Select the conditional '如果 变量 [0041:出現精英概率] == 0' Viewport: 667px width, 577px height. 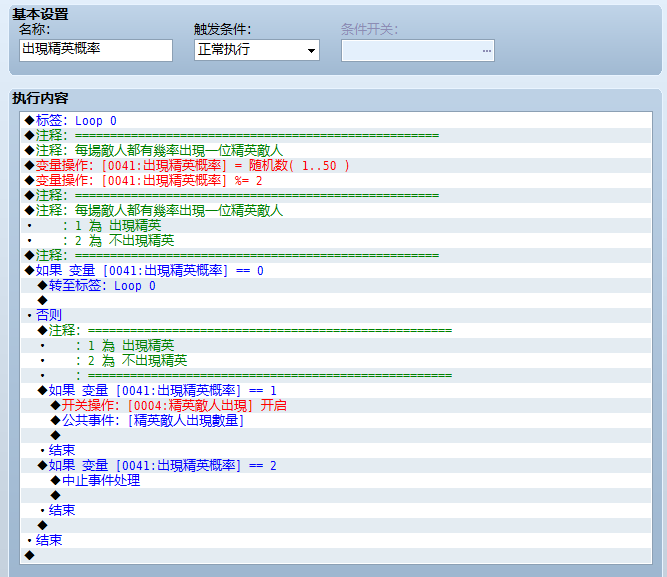click(336, 271)
